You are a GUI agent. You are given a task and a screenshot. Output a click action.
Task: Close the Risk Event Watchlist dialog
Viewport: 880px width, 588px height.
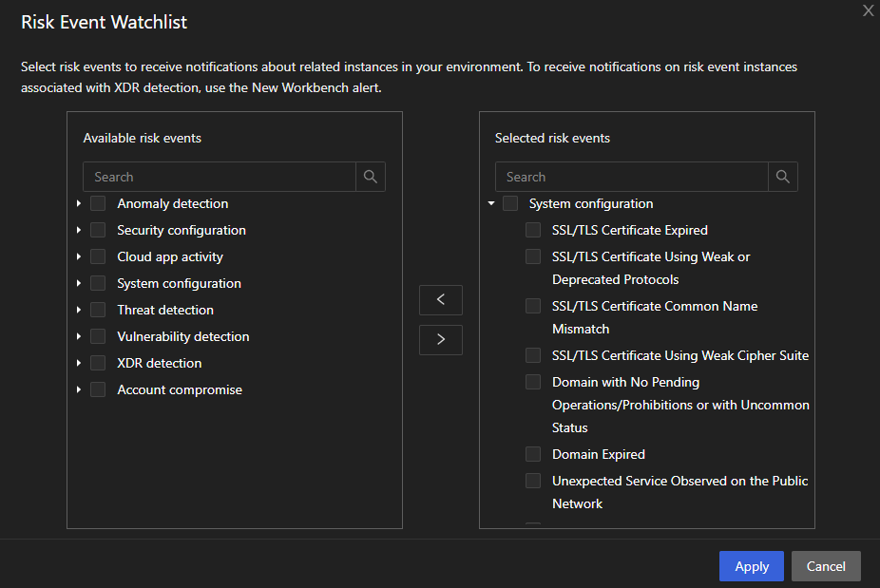[x=868, y=10]
